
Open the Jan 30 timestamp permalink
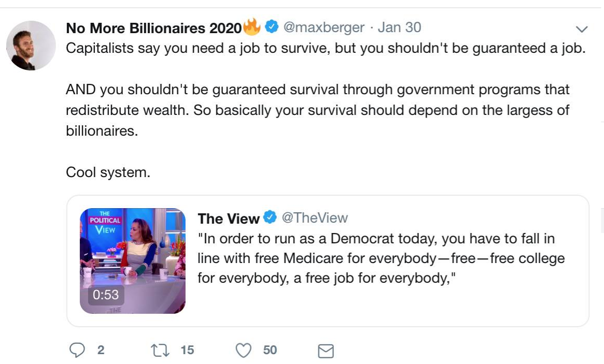point(399,27)
